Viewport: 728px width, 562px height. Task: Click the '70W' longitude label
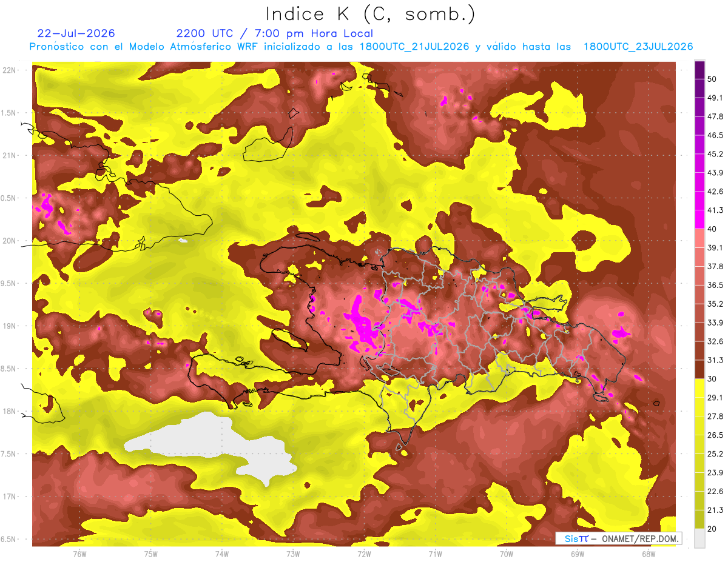pos(507,554)
